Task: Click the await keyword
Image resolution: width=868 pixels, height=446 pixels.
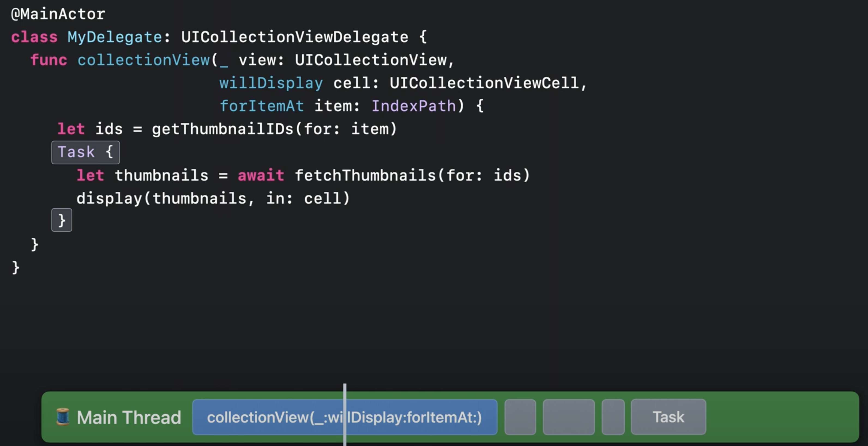Action: click(x=261, y=176)
